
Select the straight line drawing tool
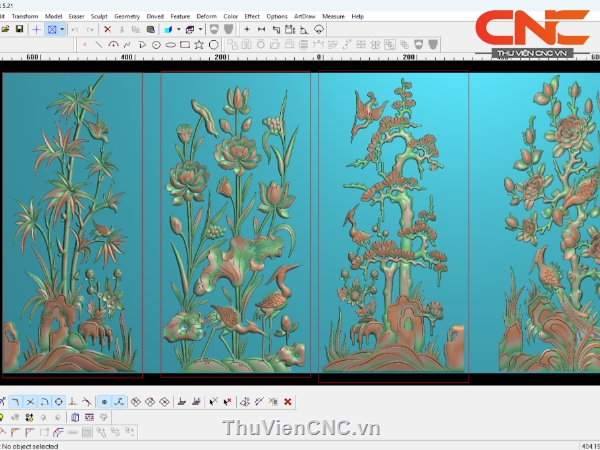click(x=97, y=45)
